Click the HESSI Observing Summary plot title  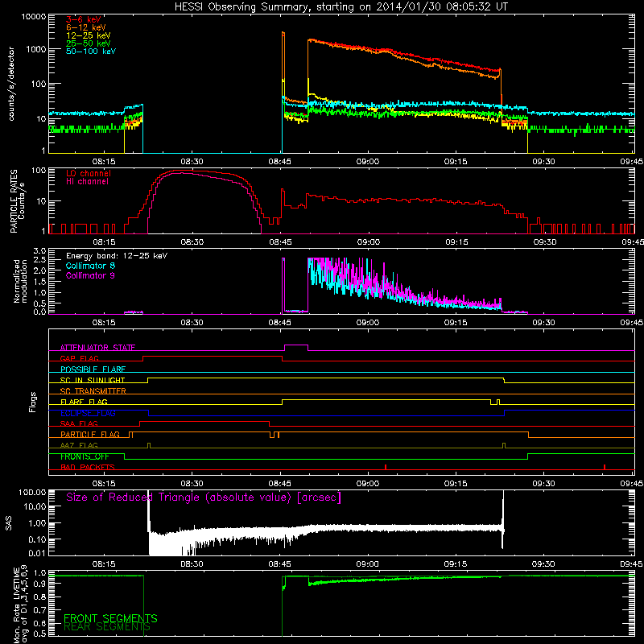point(341,7)
